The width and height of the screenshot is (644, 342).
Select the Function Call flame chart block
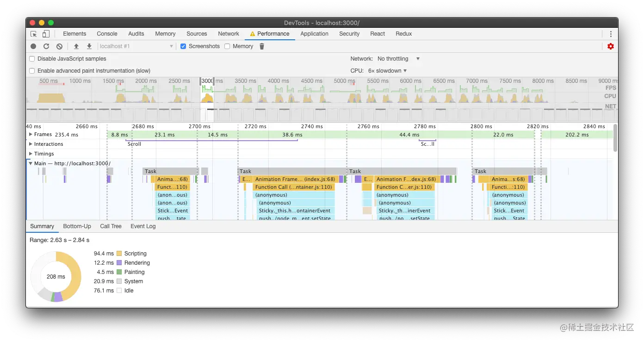pyautogui.click(x=294, y=187)
